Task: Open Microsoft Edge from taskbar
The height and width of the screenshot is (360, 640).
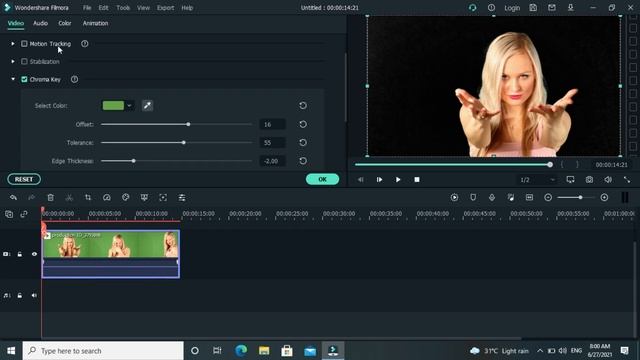Action: coord(241,351)
